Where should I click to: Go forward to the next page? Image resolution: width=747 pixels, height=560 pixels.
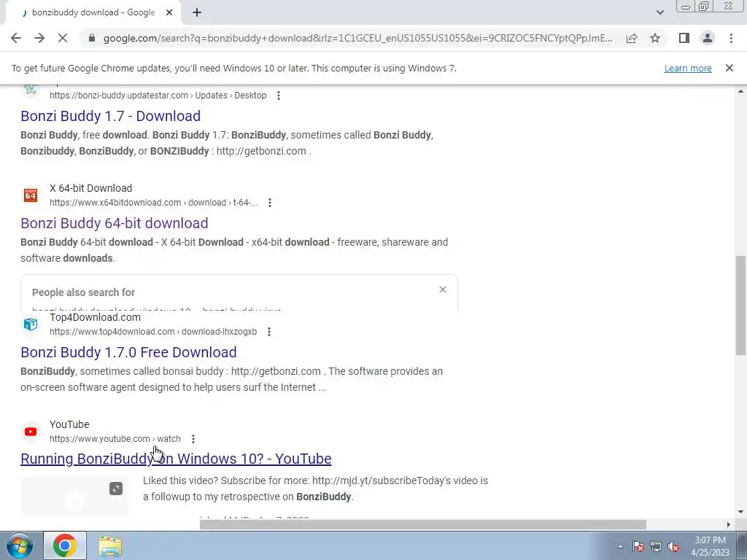pos(39,38)
